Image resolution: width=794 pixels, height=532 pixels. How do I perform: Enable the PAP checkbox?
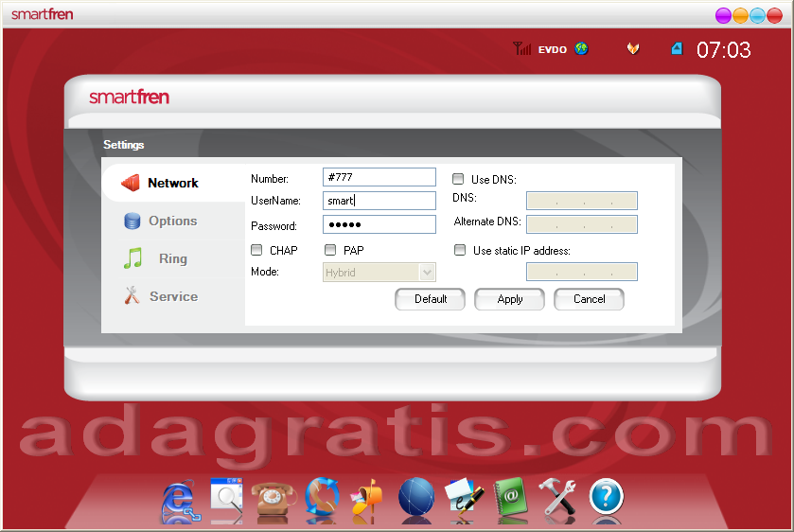(x=330, y=250)
